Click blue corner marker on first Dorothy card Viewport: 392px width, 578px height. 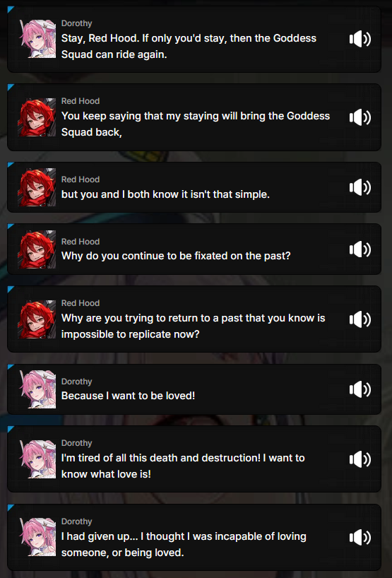click(10, 8)
